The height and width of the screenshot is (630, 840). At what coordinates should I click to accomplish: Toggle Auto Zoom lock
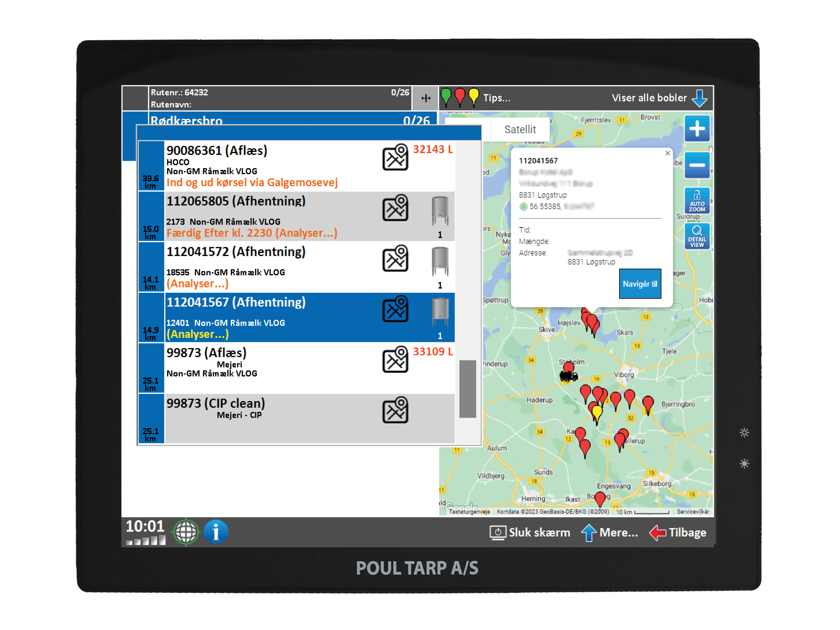click(697, 201)
